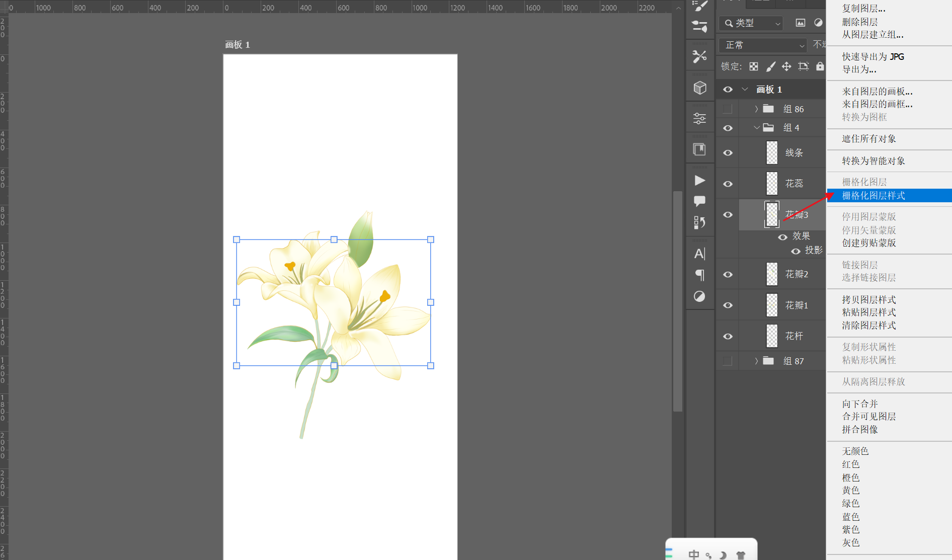Viewport: 952px width, 560px height.
Task: Open the 3D cube panel icon
Action: pyautogui.click(x=699, y=88)
